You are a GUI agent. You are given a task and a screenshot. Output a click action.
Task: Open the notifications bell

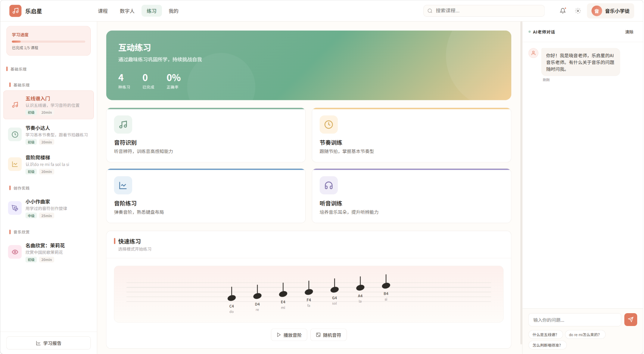coord(563,11)
